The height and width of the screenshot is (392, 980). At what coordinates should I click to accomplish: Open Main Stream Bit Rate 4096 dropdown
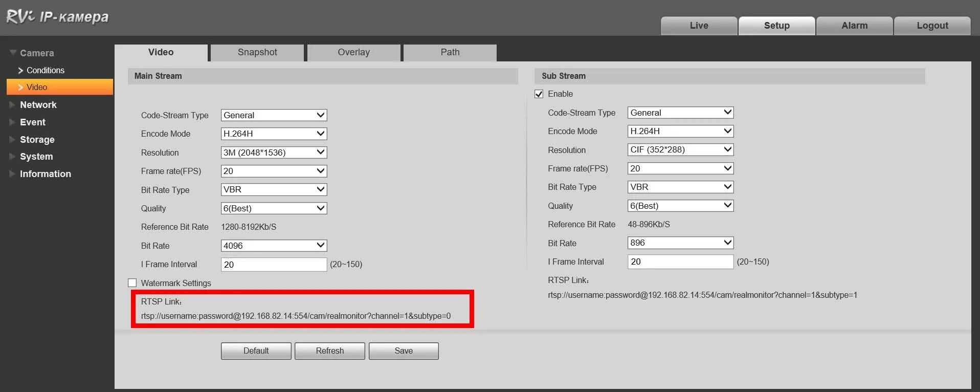click(274, 246)
